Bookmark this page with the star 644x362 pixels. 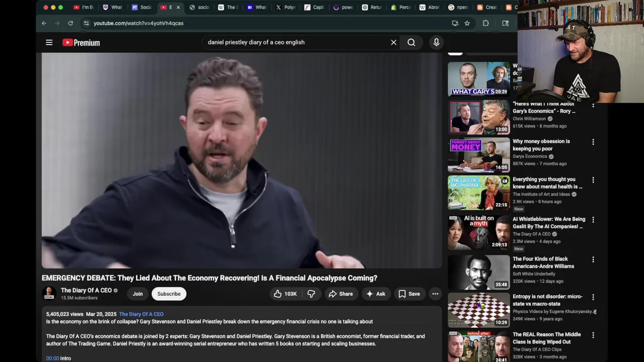coord(467,23)
